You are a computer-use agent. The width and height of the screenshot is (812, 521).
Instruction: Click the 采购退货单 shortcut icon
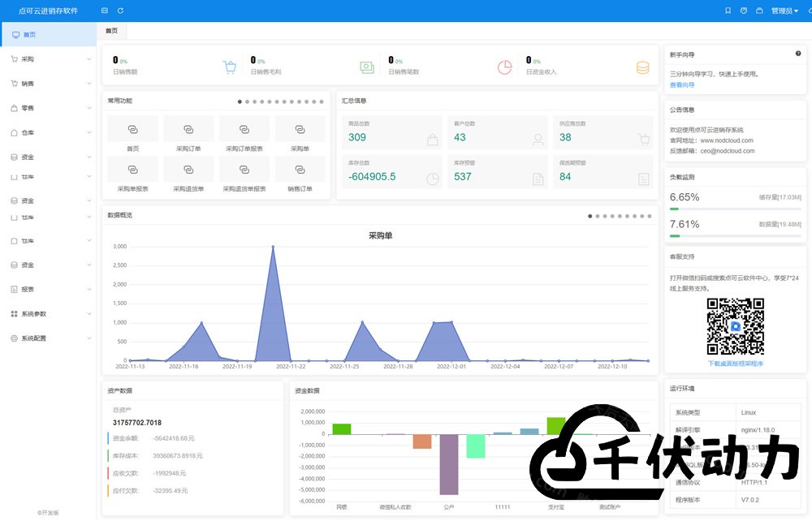click(188, 169)
